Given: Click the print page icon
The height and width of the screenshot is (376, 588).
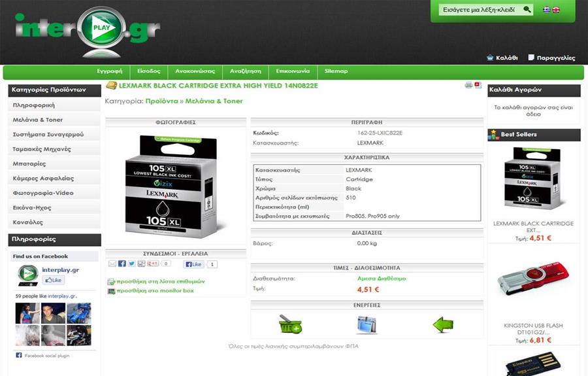Looking at the screenshot, I should [x=468, y=85].
